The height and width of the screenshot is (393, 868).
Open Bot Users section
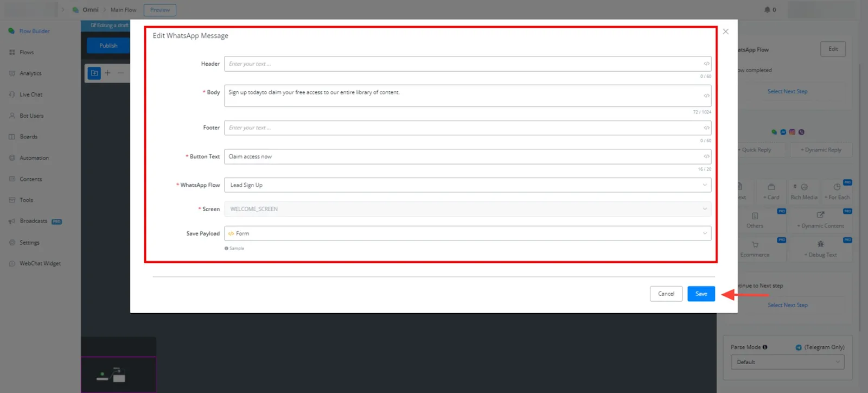31,116
